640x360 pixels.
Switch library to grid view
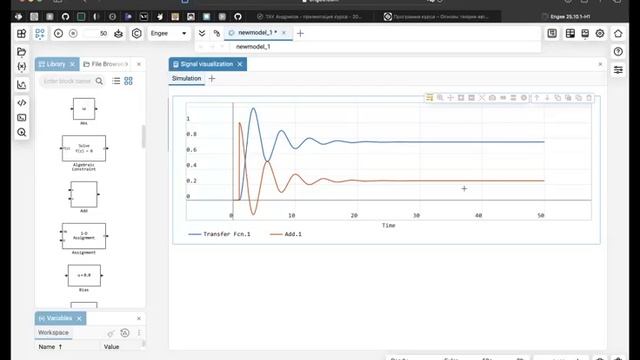tap(129, 81)
